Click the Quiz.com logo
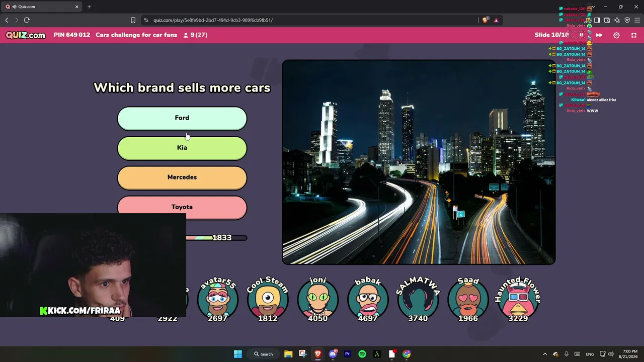This screenshot has height=362, width=644. point(26,35)
